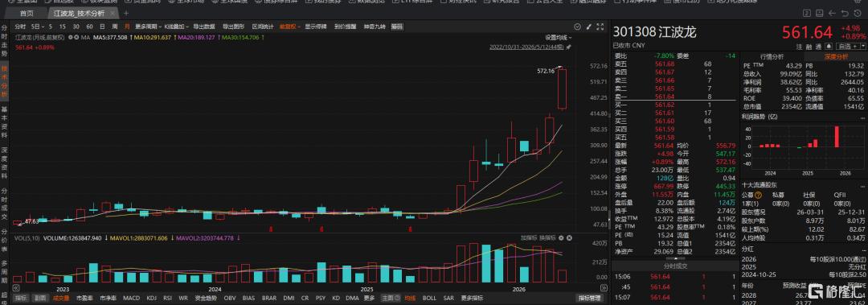Open 指标管理 button
The height and width of the screenshot is (305, 868).
point(590,299)
